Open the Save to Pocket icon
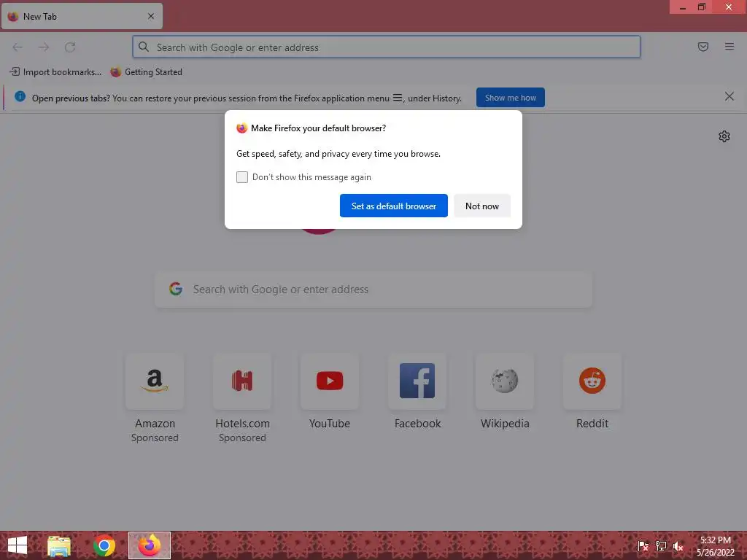 tap(703, 47)
